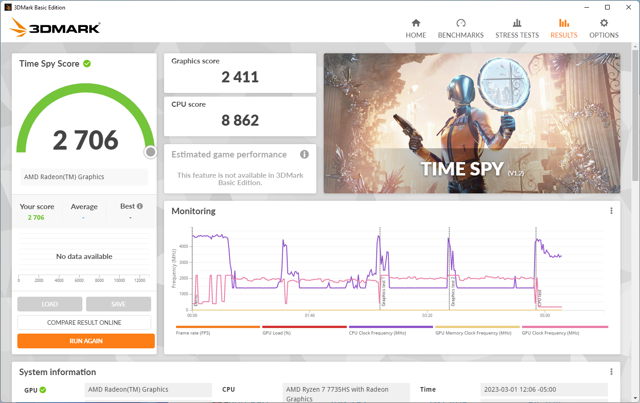This screenshot has height=403, width=640.
Task: Open info icon for Estimated game performance
Action: 304,154
